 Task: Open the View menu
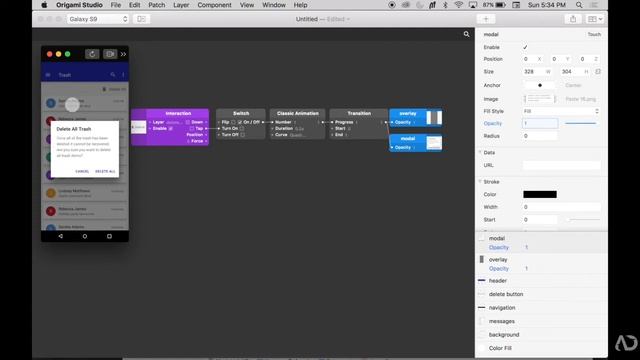[247, 5]
